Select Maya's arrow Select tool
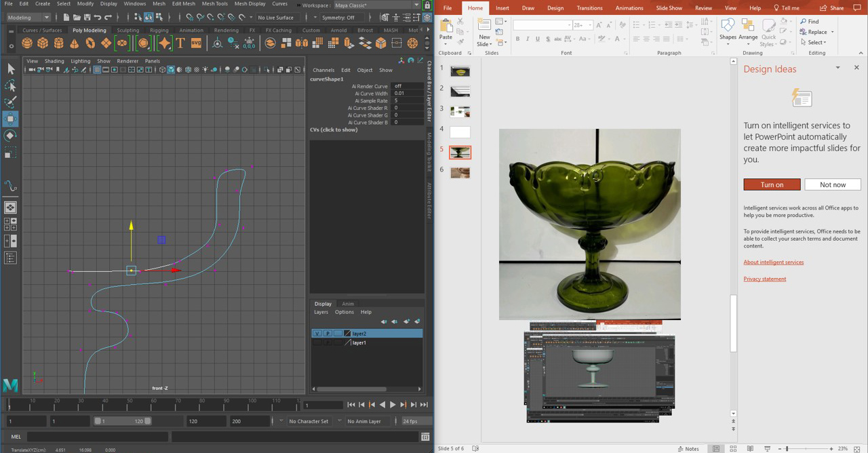This screenshot has height=453, width=868. click(10, 68)
